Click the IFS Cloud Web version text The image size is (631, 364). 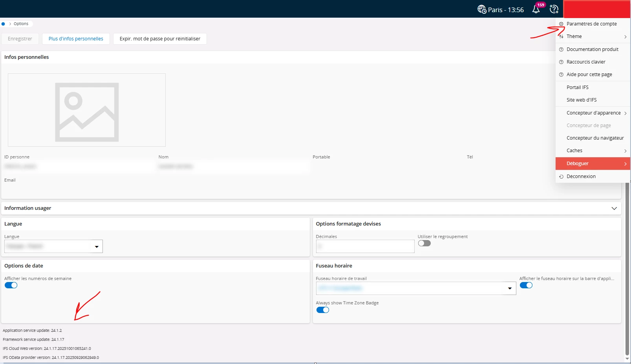pos(47,349)
